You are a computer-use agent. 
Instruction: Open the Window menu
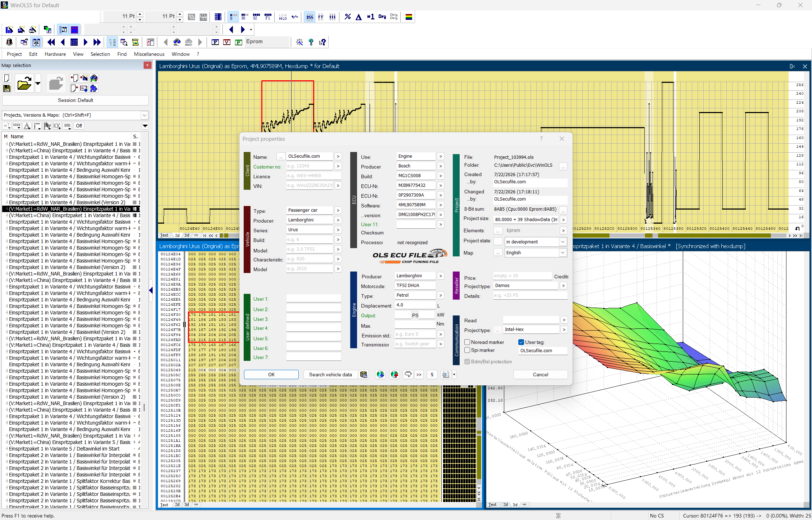180,54
